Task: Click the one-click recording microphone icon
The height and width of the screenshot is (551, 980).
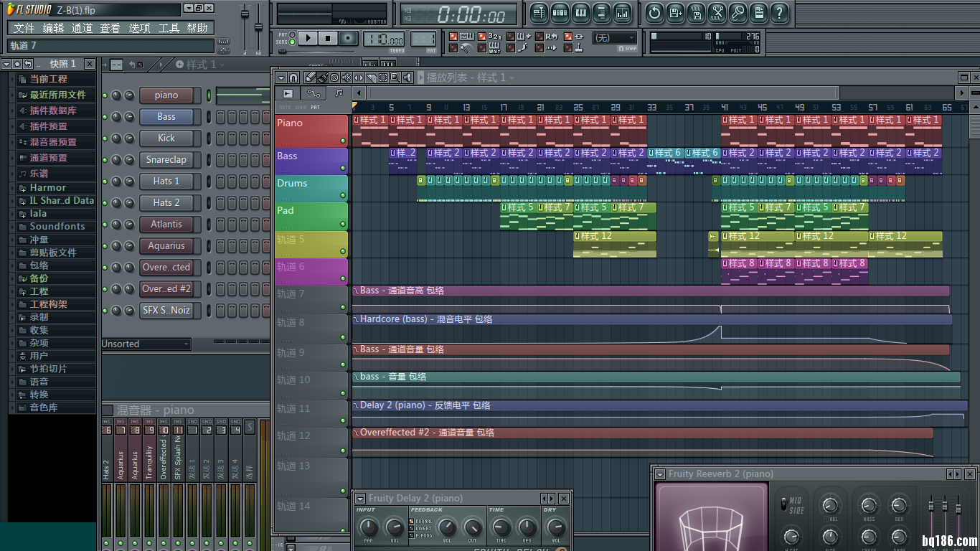Action: click(738, 13)
